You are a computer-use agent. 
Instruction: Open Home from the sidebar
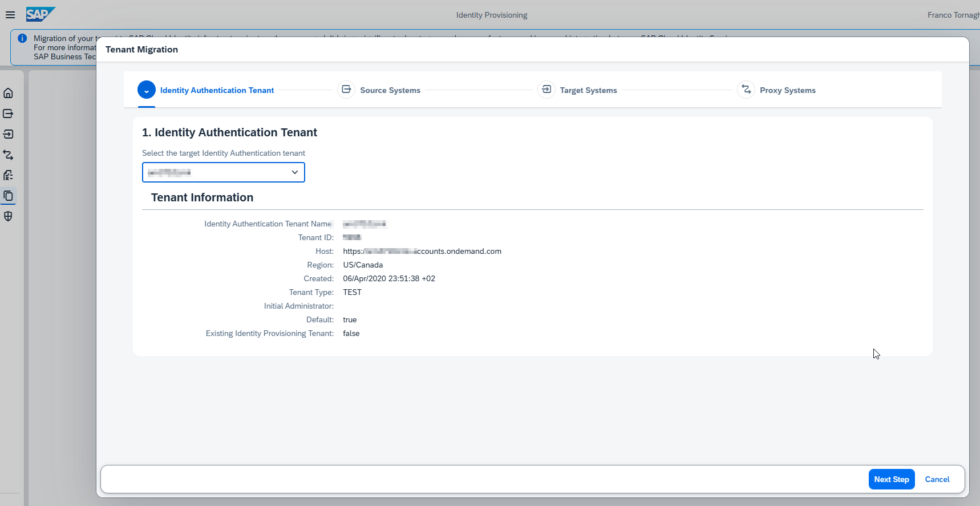pos(9,93)
